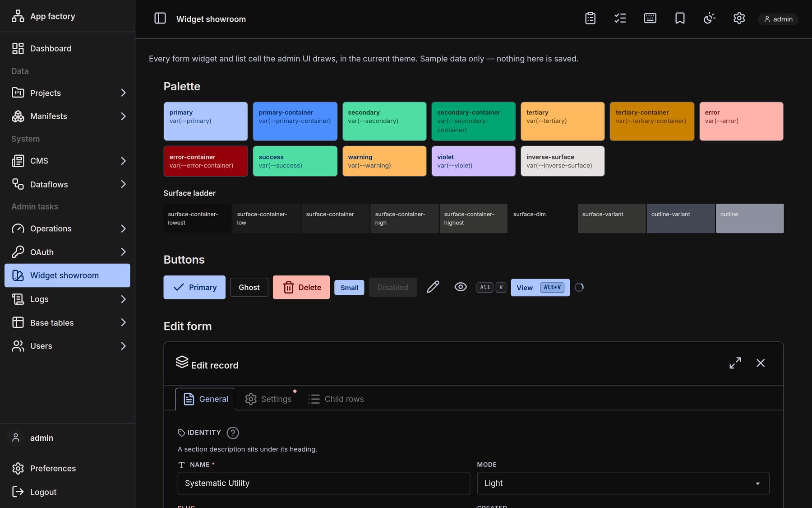The height and width of the screenshot is (508, 812).
Task: Click the View Alt+V button
Action: pyautogui.click(x=540, y=288)
